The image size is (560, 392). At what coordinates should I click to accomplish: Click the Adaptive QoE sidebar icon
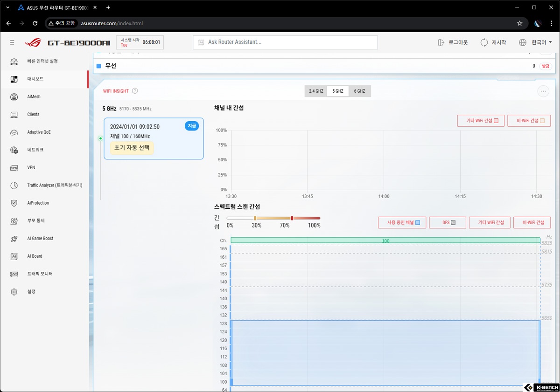pos(14,132)
